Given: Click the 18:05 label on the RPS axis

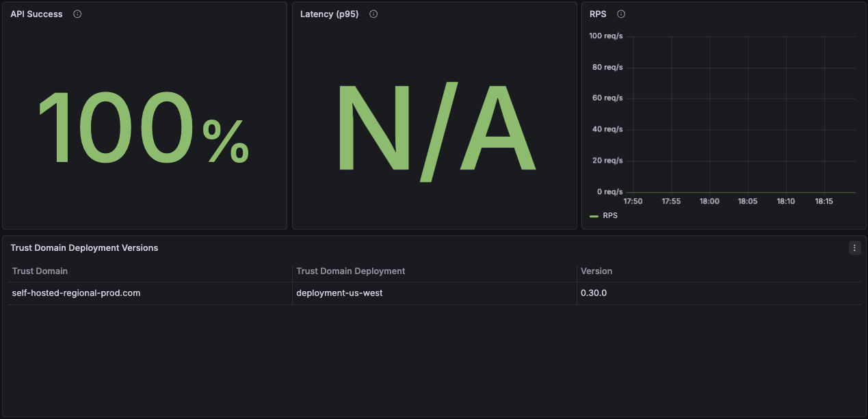Looking at the screenshot, I should 747,201.
